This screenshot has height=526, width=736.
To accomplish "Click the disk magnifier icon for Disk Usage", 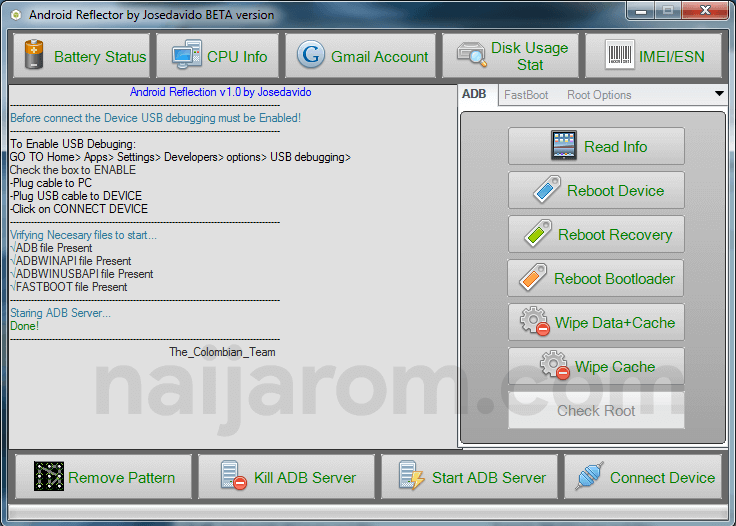I will 472,54.
